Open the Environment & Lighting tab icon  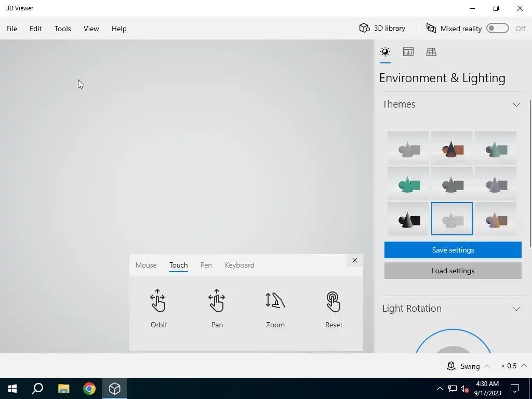[385, 52]
